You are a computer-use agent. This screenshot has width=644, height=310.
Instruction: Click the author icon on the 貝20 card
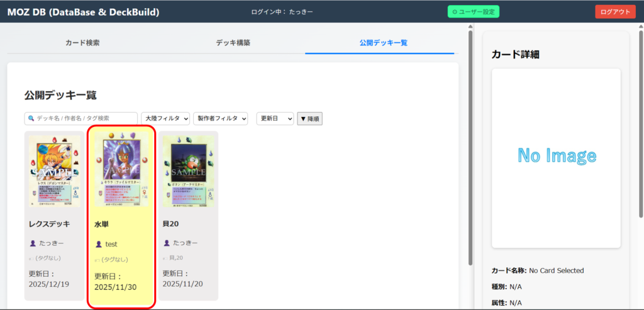tap(166, 243)
